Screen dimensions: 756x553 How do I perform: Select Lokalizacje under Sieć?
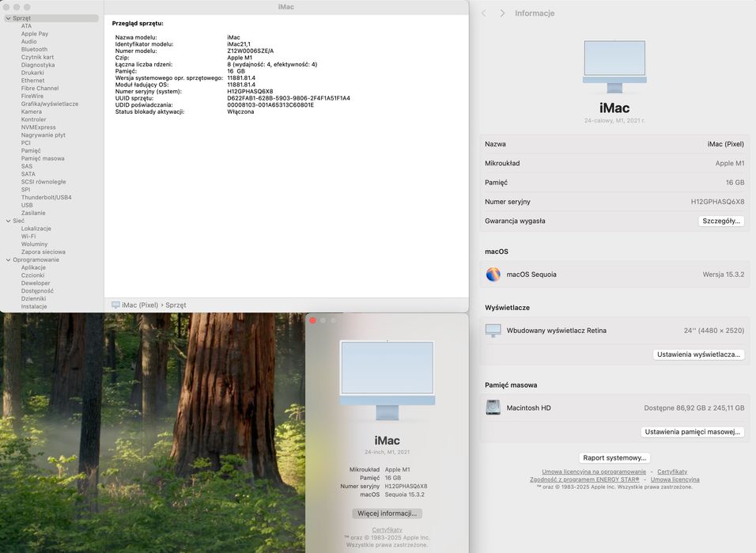tap(36, 229)
